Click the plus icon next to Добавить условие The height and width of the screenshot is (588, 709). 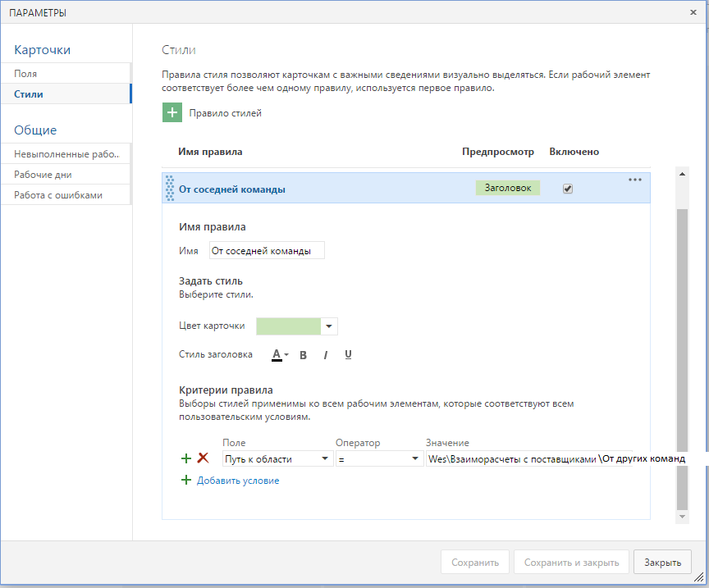186,480
